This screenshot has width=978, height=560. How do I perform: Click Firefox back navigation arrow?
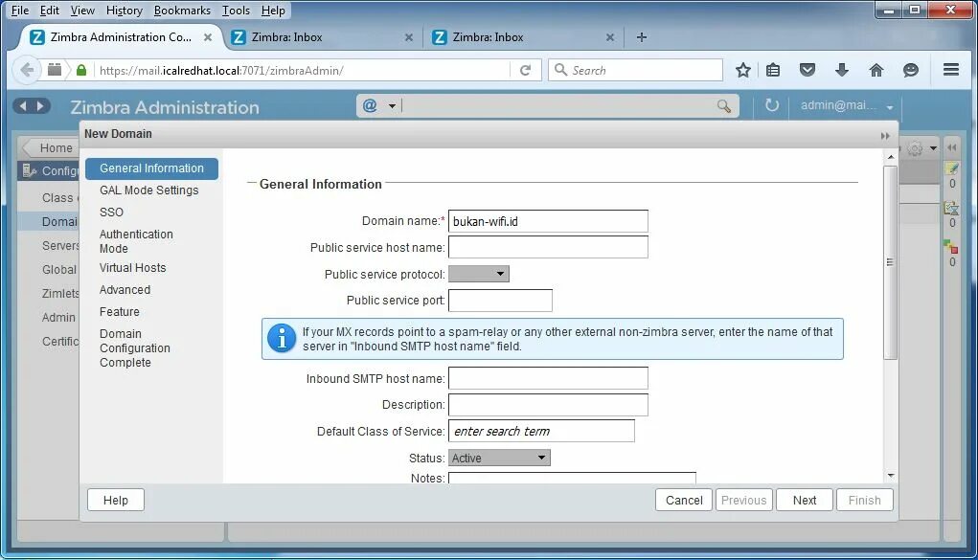pyautogui.click(x=27, y=70)
